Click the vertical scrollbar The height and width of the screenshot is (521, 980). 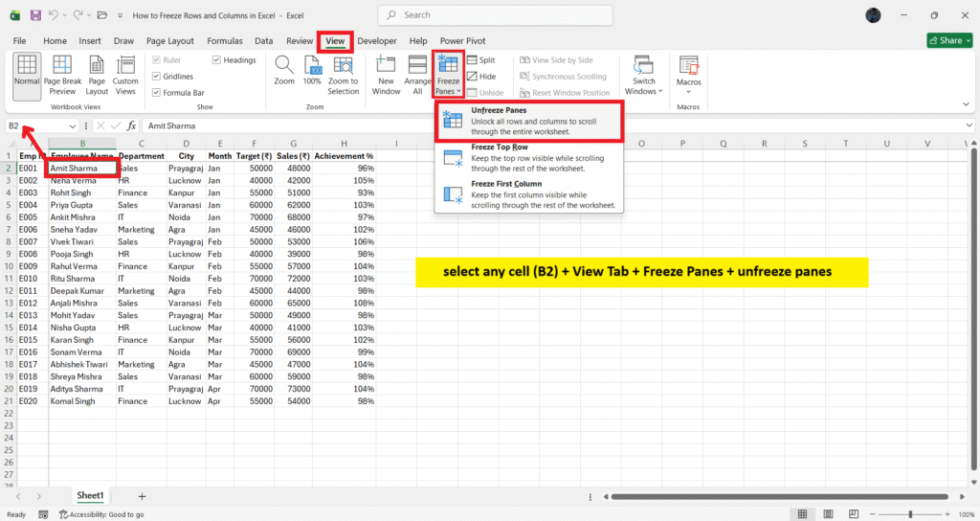click(x=973, y=307)
